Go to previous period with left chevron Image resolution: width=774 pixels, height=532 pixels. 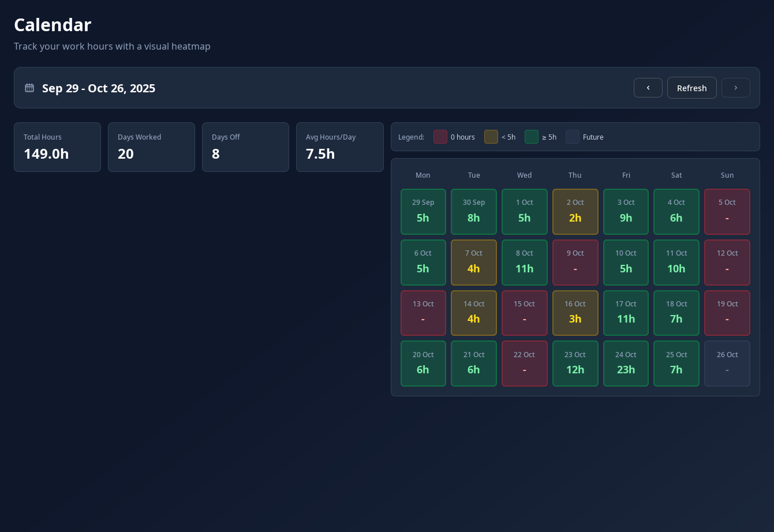pos(648,88)
